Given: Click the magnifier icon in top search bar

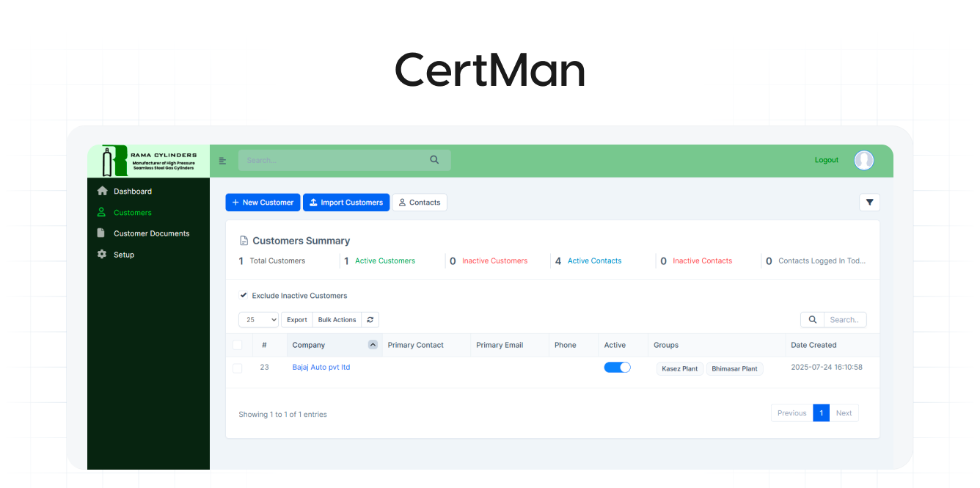Looking at the screenshot, I should [434, 160].
